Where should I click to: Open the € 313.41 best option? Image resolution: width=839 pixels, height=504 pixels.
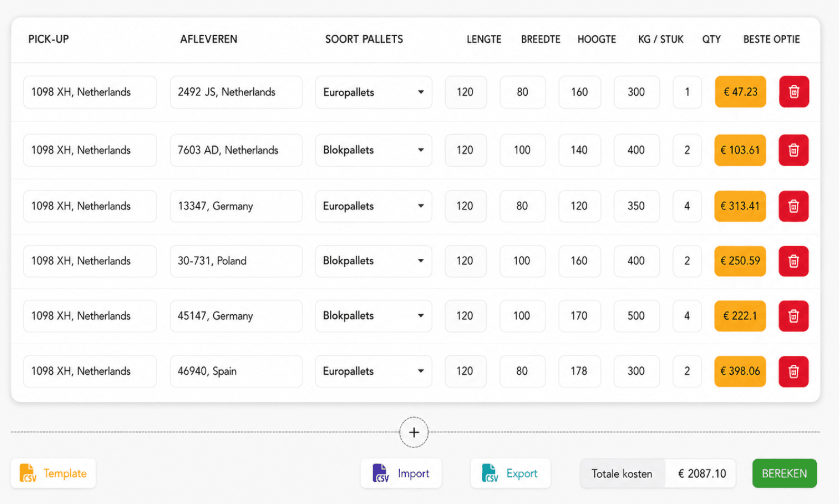[740, 206]
